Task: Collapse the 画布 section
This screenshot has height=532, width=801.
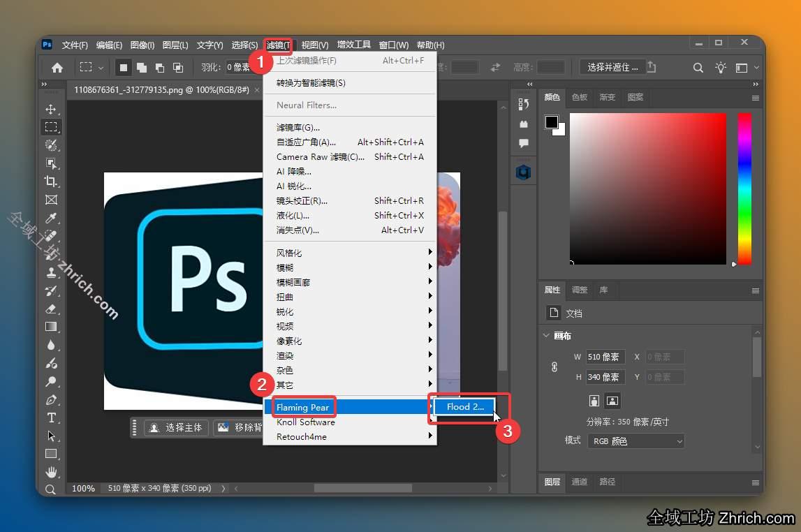Action: click(x=546, y=335)
